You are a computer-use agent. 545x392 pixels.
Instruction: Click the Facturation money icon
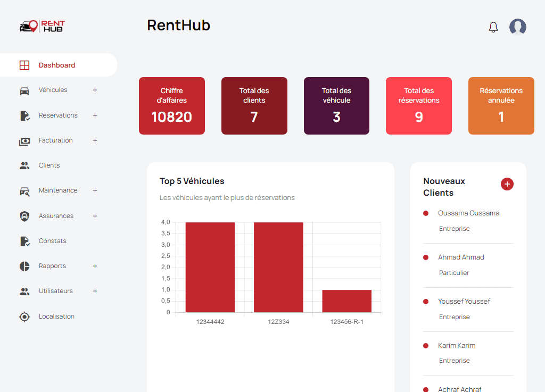[x=24, y=141]
